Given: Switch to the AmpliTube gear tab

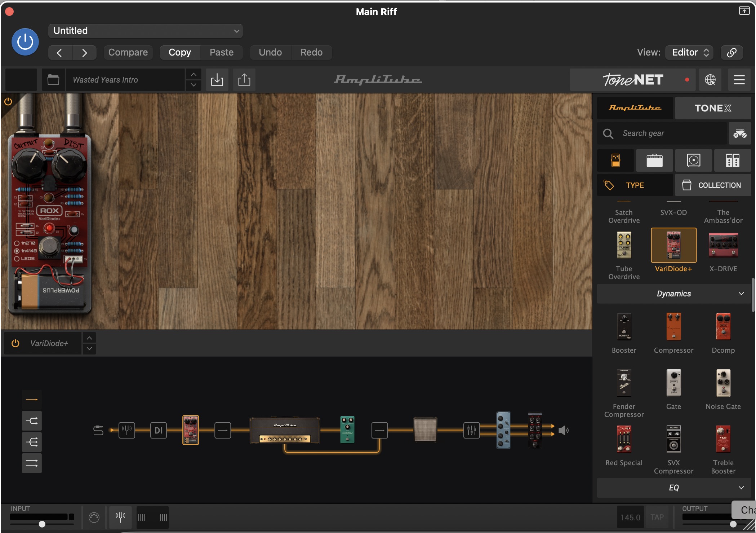Looking at the screenshot, I should [x=635, y=108].
